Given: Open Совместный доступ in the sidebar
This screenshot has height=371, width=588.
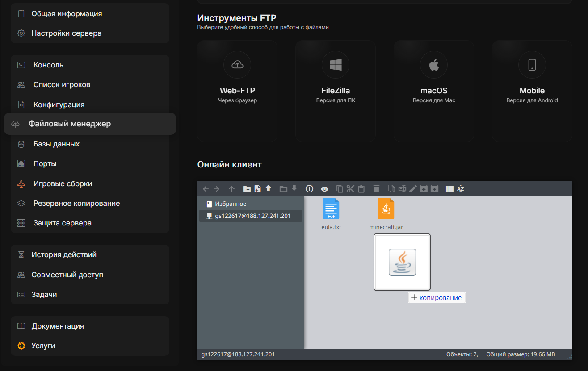Looking at the screenshot, I should pyautogui.click(x=90, y=275).
